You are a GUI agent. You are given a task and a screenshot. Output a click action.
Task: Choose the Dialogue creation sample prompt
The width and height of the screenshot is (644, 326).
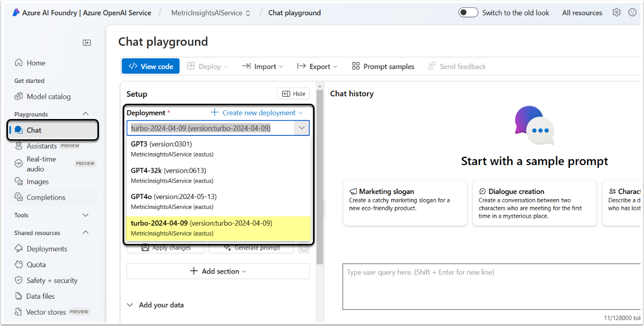(535, 203)
